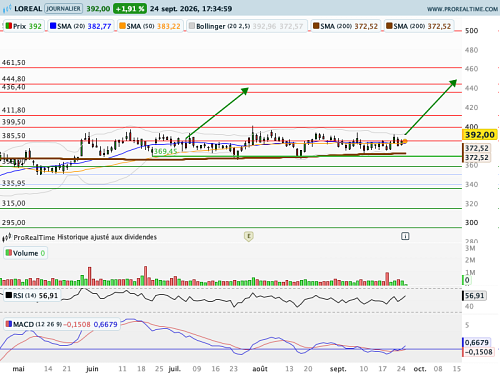
Task: Click the 295,00 support level label
Action: [14, 223]
